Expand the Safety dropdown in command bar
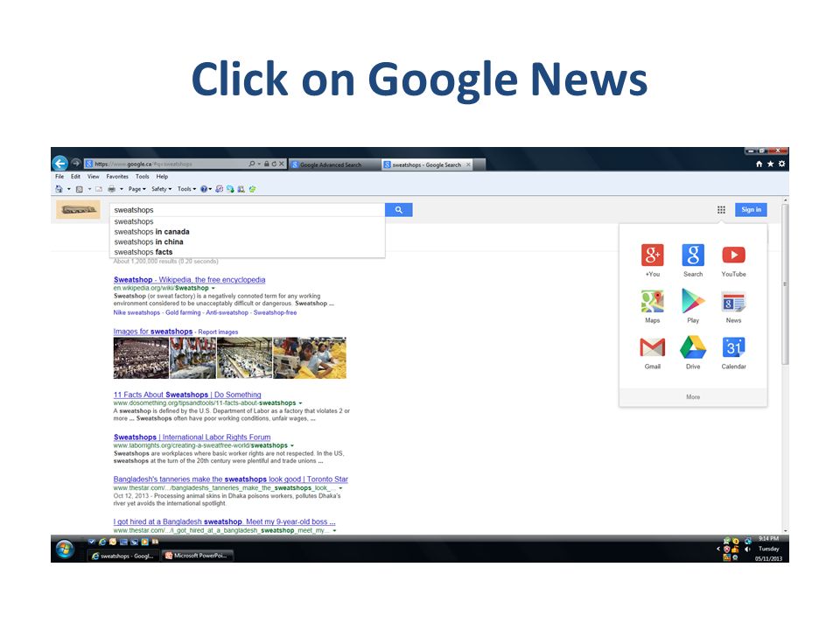This screenshot has height=630, width=840. pos(161,189)
